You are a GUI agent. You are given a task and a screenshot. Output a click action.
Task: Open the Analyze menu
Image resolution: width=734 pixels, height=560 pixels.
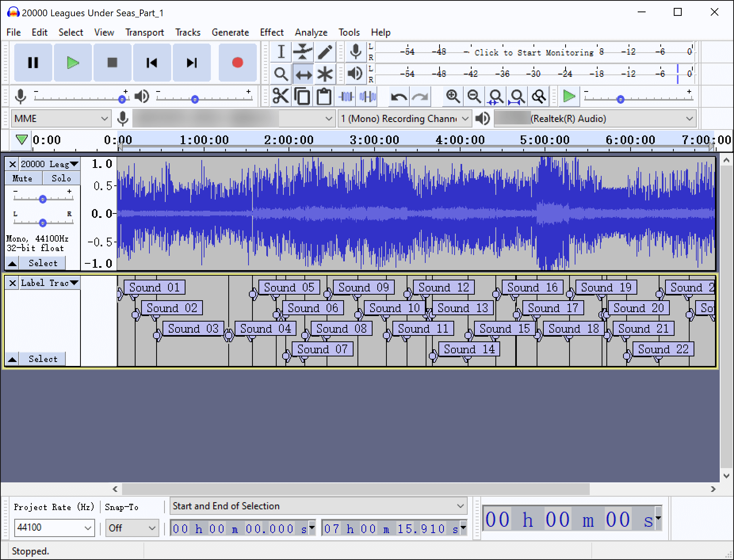(311, 32)
